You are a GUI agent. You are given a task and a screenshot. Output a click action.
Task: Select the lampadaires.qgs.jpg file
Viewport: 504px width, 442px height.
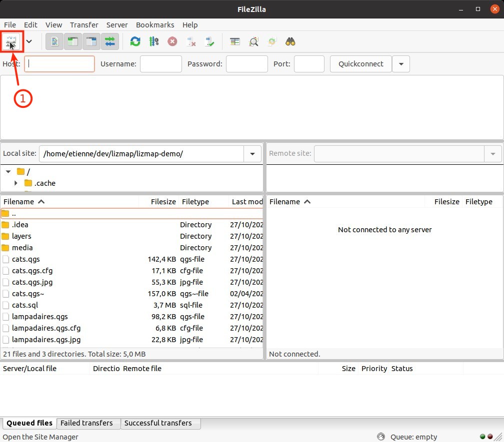coord(132,340)
